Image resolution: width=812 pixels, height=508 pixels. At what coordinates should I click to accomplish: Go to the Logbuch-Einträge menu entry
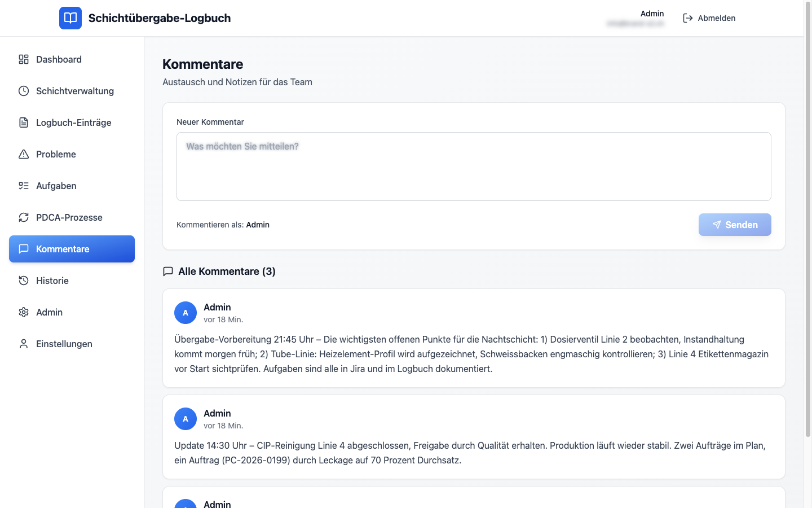pos(73,122)
